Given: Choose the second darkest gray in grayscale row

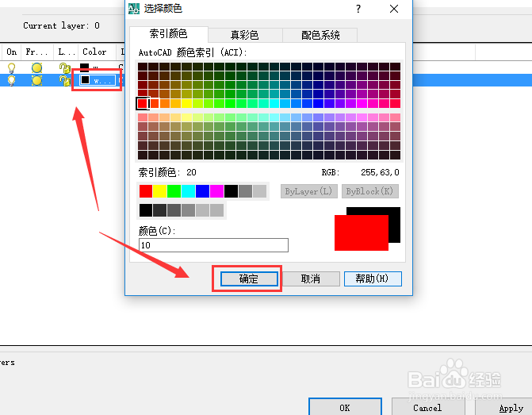Looking at the screenshot, I should (160, 210).
